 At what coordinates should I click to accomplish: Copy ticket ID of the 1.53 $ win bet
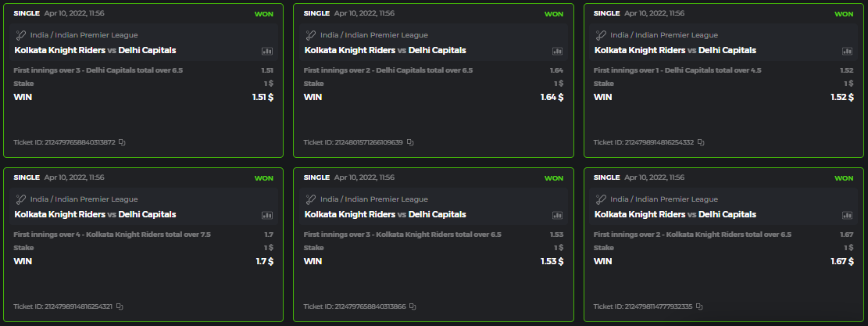pos(413,306)
